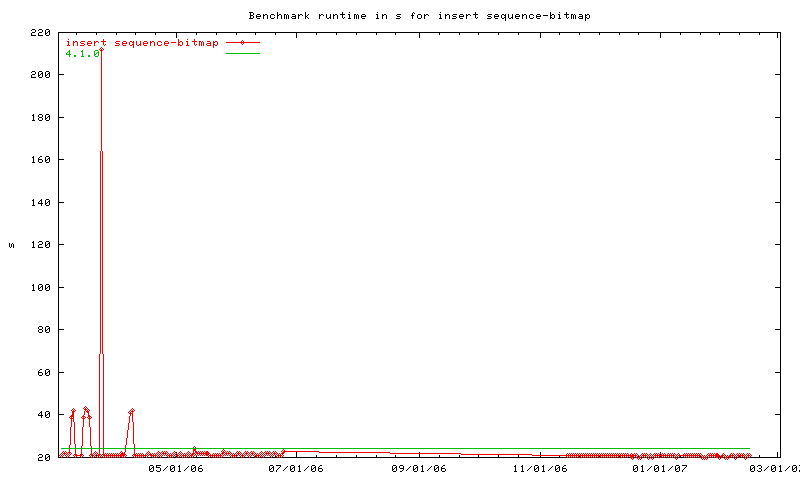Click the tallest spike data point near 212
Viewport: 800px width, 480px height.
point(102,49)
